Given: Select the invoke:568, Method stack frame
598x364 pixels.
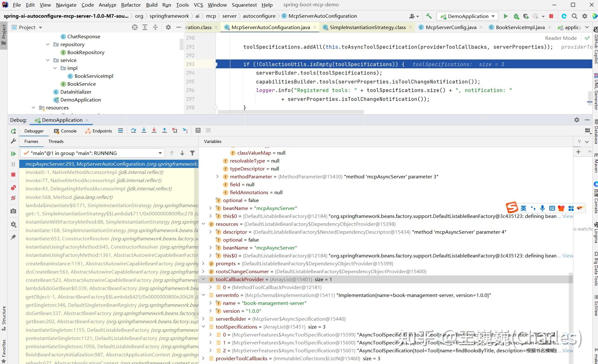Looking at the screenshot, I should (x=69, y=197).
